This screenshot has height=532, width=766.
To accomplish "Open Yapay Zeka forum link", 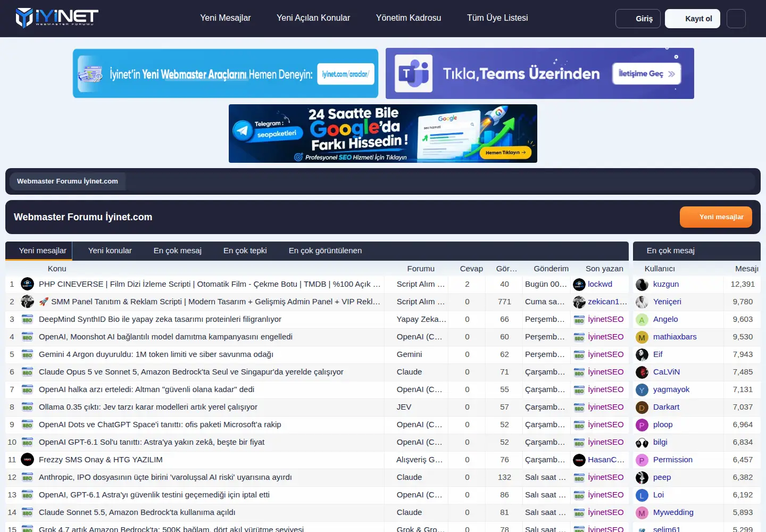I will pos(421,319).
